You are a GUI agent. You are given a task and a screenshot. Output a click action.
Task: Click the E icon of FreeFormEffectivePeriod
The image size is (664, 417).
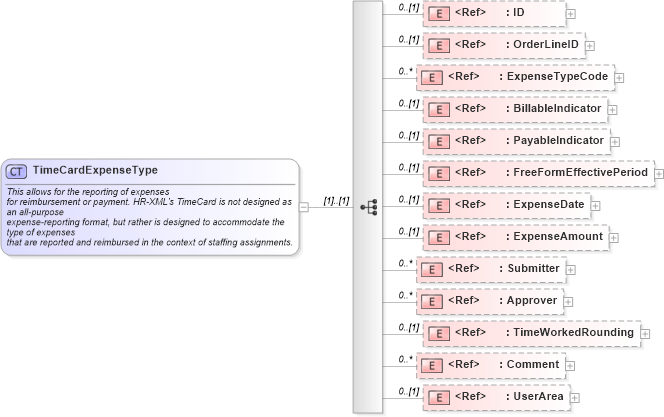click(x=439, y=174)
